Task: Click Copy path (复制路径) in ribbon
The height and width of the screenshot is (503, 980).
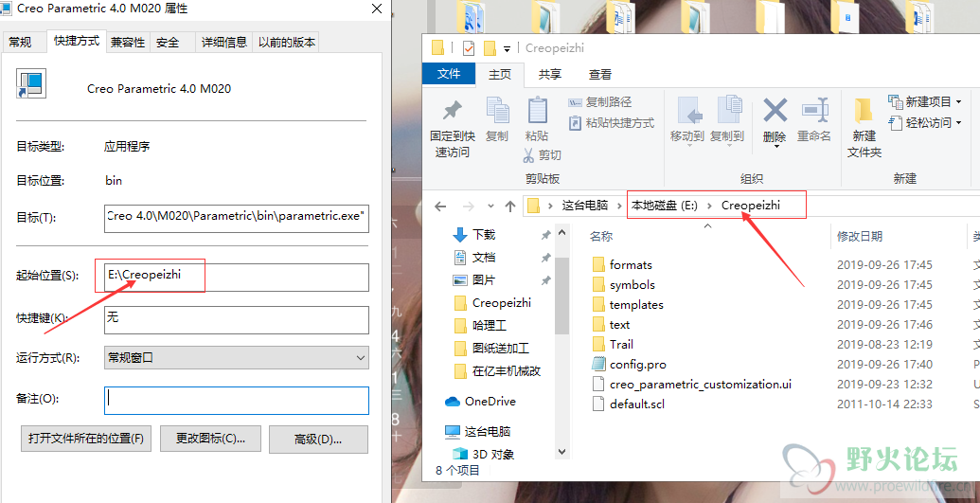Action: [599, 102]
